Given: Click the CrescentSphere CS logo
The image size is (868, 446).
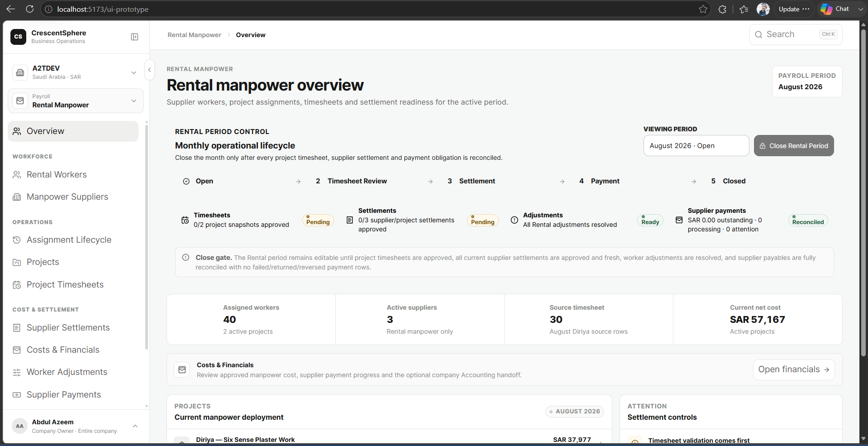Looking at the screenshot, I should pyautogui.click(x=18, y=37).
